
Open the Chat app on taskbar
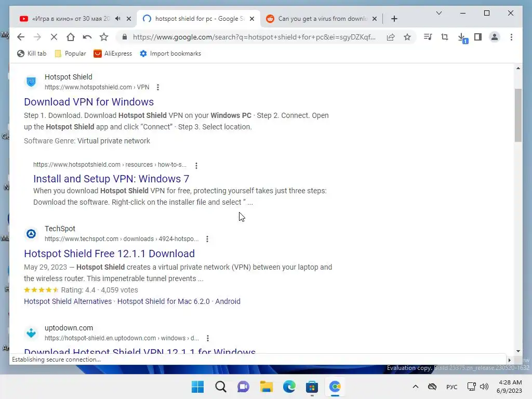243,387
